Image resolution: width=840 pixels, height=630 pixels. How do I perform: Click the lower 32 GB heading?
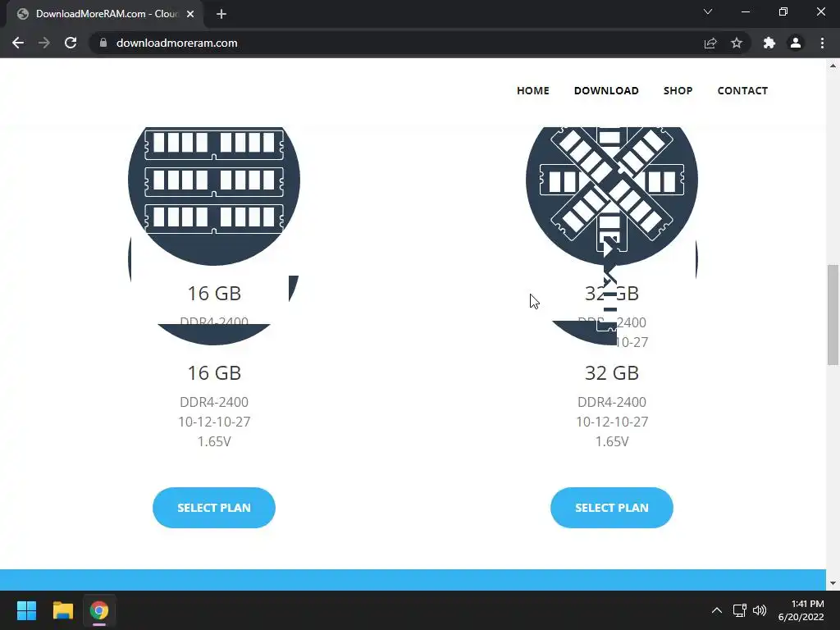point(612,373)
